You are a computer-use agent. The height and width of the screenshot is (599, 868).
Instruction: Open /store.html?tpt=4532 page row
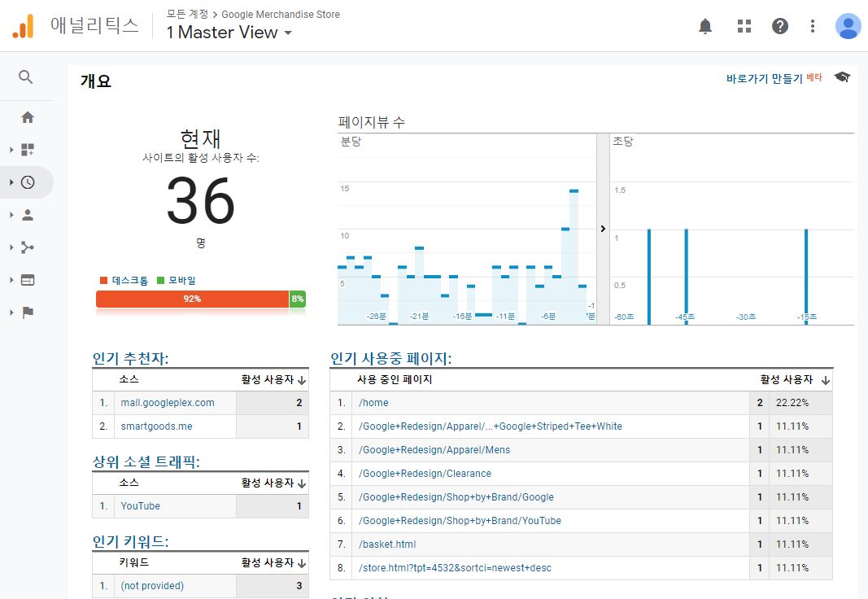click(x=455, y=568)
